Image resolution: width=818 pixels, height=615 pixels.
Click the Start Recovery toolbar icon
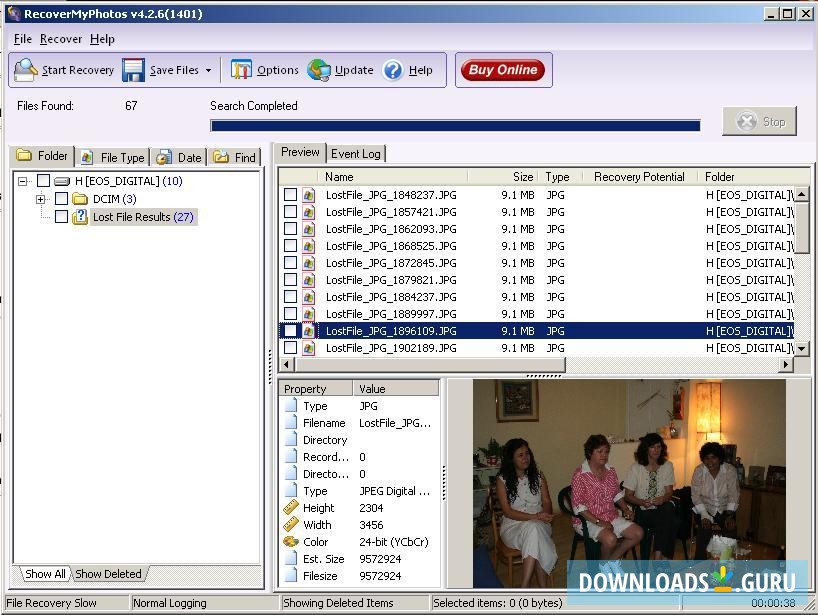(26, 70)
